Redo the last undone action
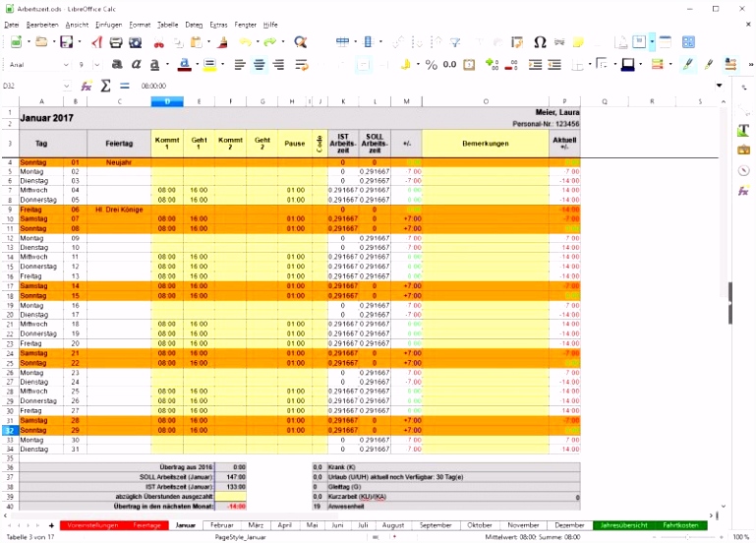The width and height of the screenshot is (756, 543). pyautogui.click(x=270, y=42)
